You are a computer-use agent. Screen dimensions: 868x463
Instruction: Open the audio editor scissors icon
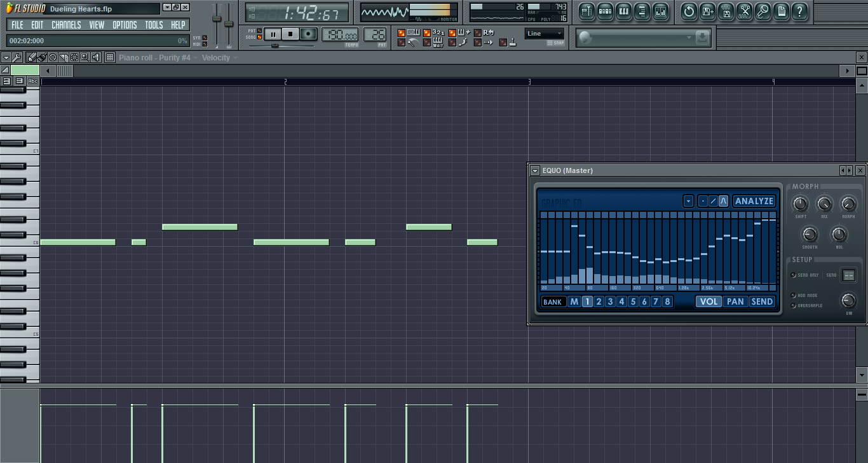(745, 11)
